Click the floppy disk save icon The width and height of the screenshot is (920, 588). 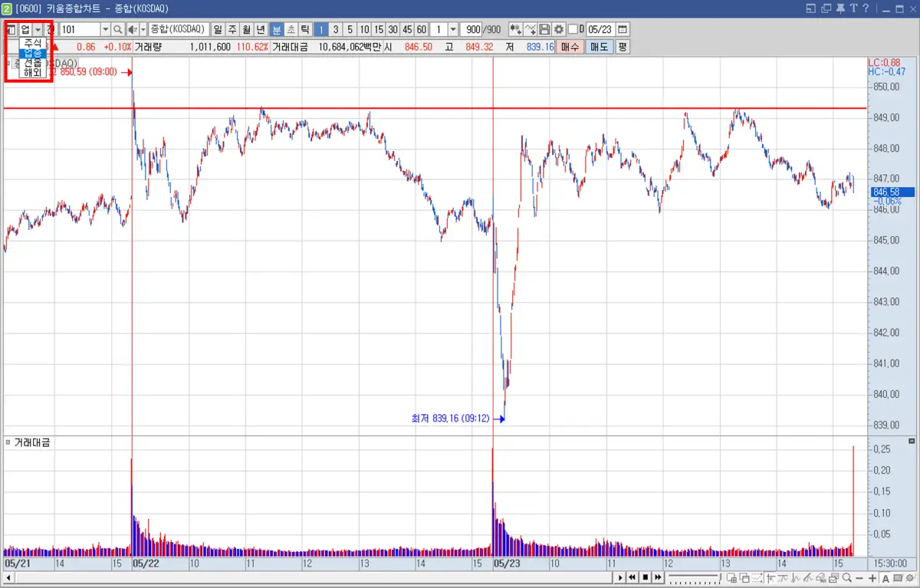[544, 29]
